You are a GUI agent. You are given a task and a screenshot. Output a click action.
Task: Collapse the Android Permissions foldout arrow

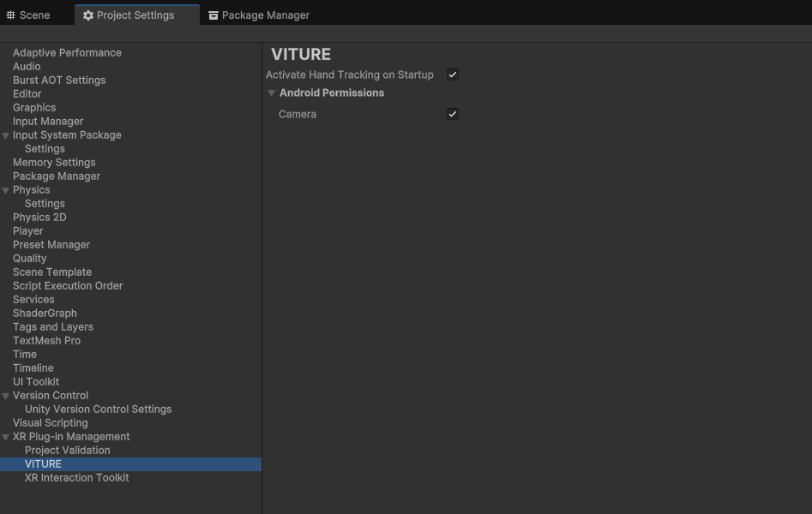tap(271, 93)
